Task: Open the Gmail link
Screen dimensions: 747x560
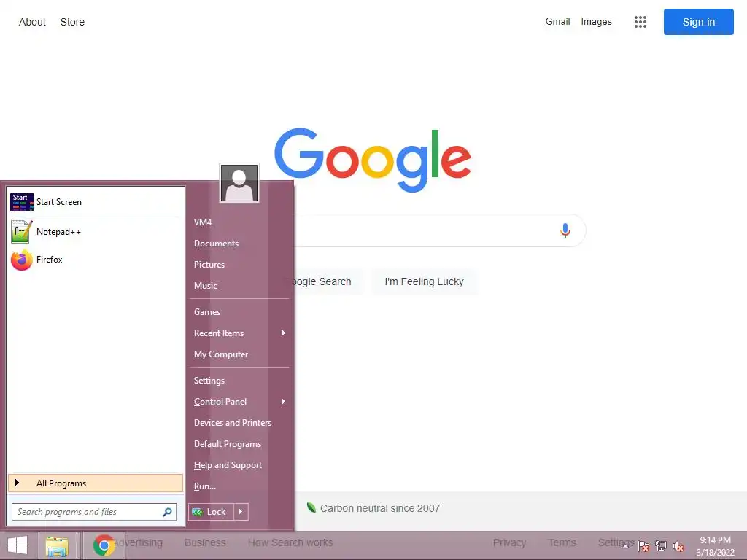Action: (557, 21)
